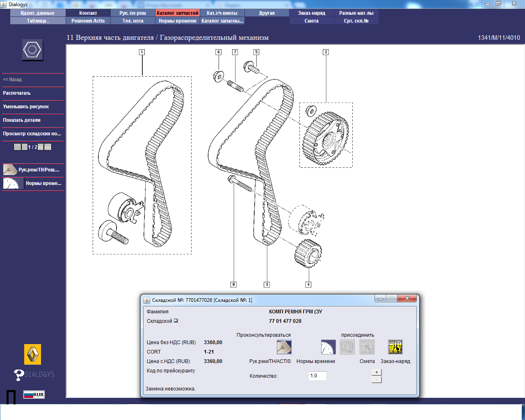Open the Таблица tab

(37, 21)
